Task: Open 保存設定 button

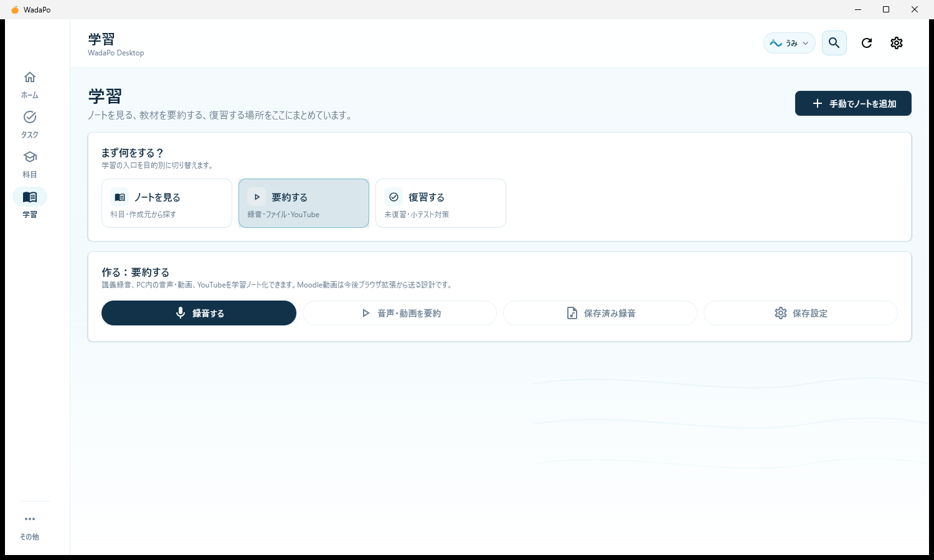Action: pos(801,313)
